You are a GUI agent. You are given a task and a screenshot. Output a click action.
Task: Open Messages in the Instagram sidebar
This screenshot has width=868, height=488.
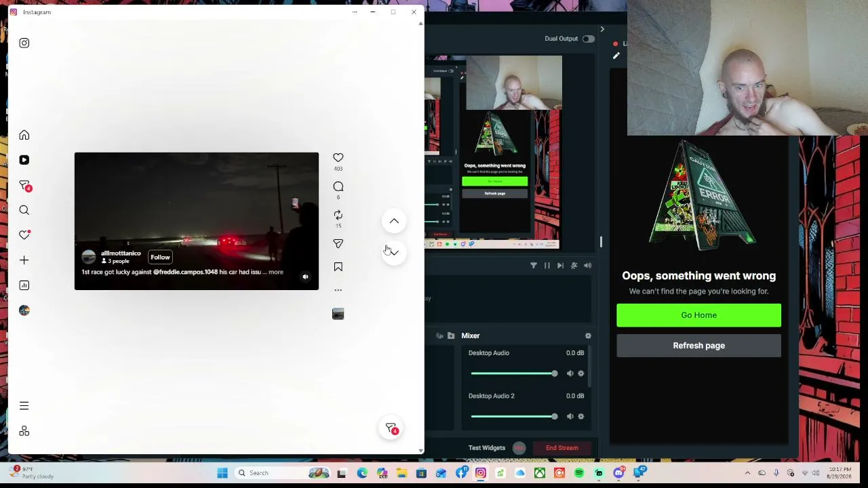[x=25, y=185]
